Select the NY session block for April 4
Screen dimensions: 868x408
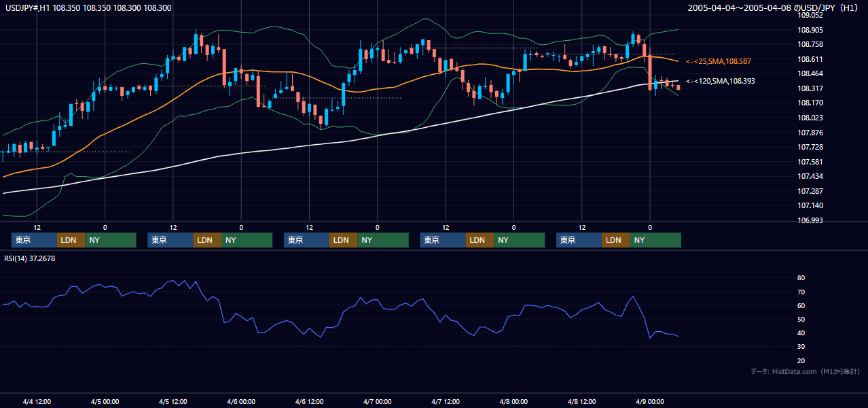pos(111,240)
